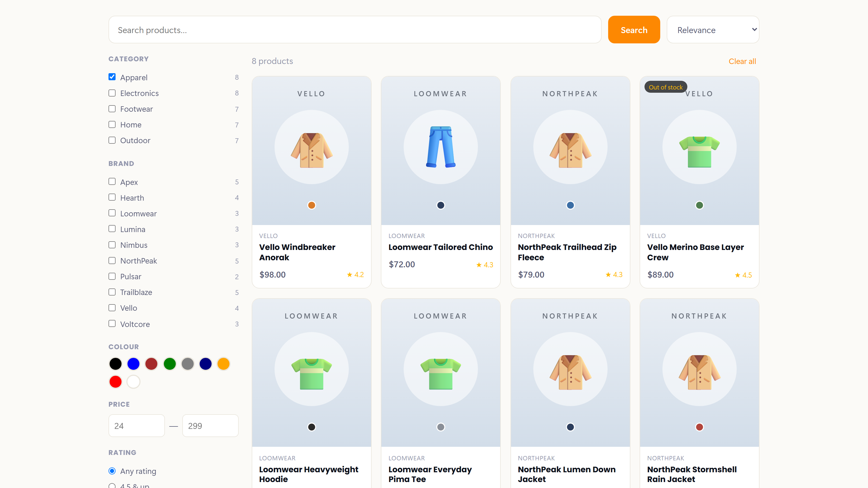
Task: Click the Clear all link
Action: (742, 61)
